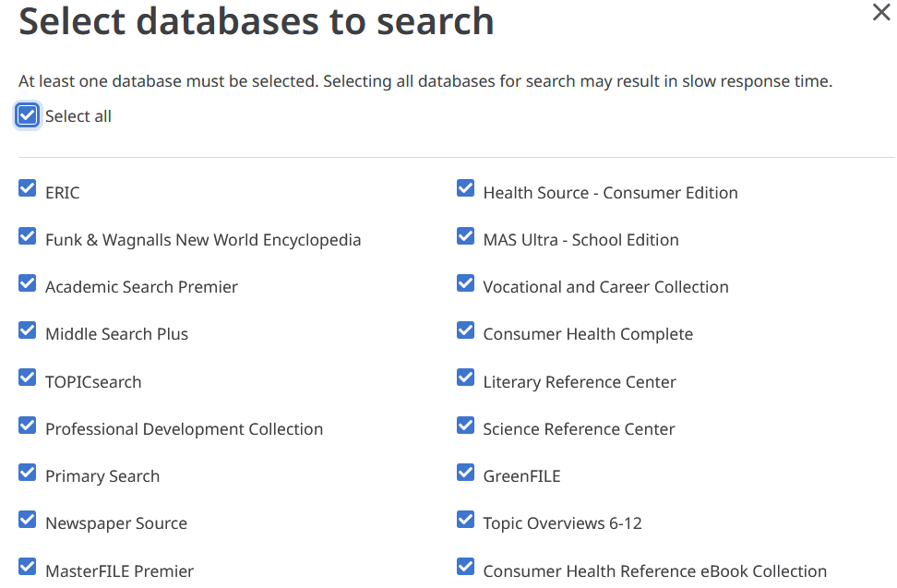Click the TOPICsearch label
Viewport: 897px width, 588px height.
point(93,382)
